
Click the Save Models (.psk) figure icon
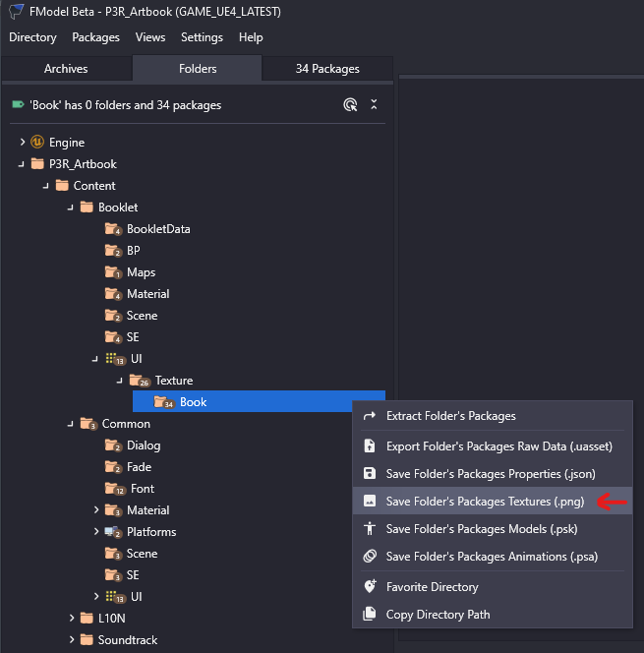click(x=370, y=528)
